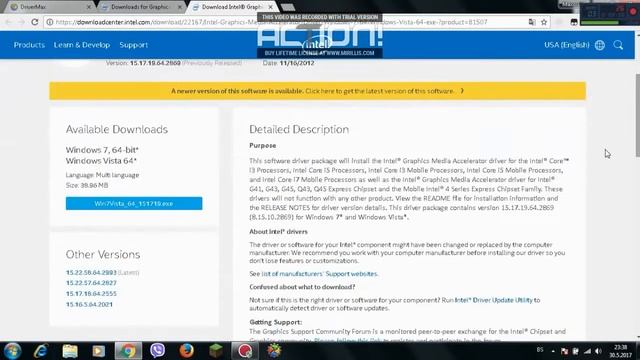Open Minecraft block icon in the taskbar

tap(216, 351)
